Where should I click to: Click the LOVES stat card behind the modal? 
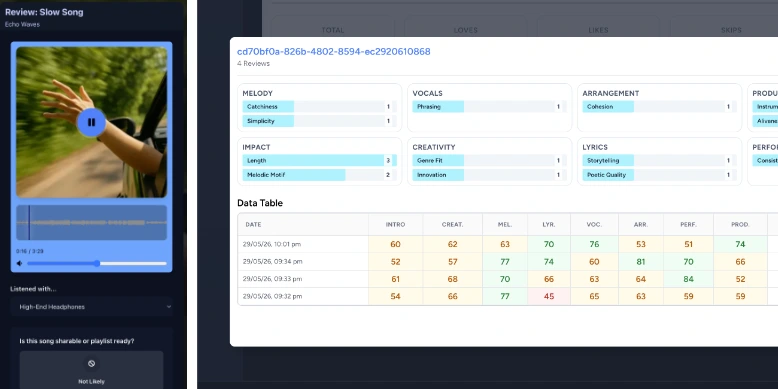pyautogui.click(x=465, y=27)
